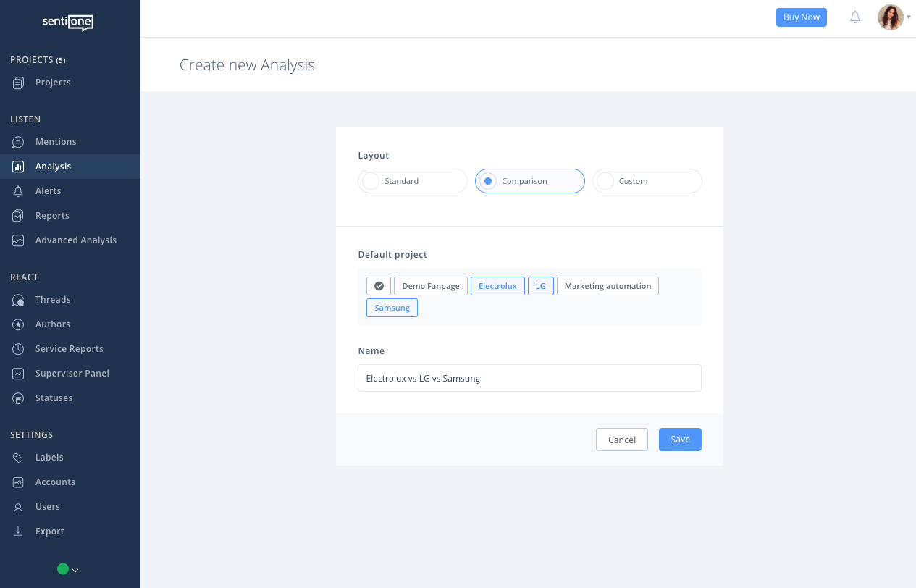Click the Cancel button
Screen dimensions: 916x588
coord(621,440)
